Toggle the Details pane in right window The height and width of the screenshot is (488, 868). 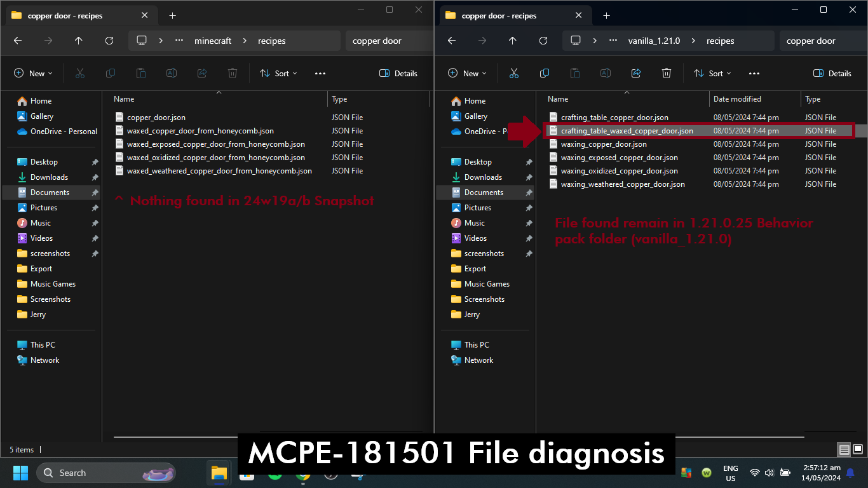(x=832, y=73)
